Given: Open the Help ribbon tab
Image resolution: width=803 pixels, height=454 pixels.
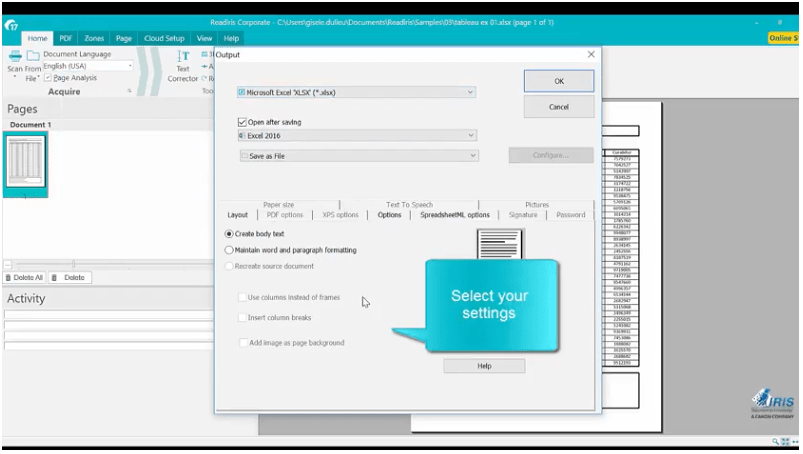Looking at the screenshot, I should pyautogui.click(x=231, y=38).
